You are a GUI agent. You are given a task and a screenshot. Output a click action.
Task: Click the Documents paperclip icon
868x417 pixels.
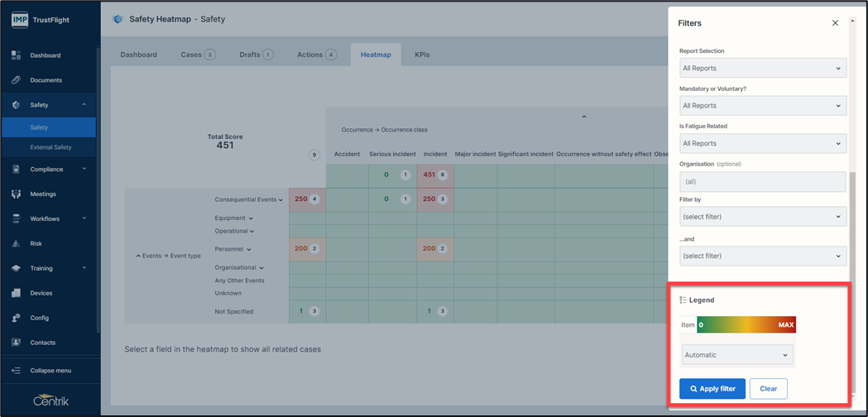[16, 80]
